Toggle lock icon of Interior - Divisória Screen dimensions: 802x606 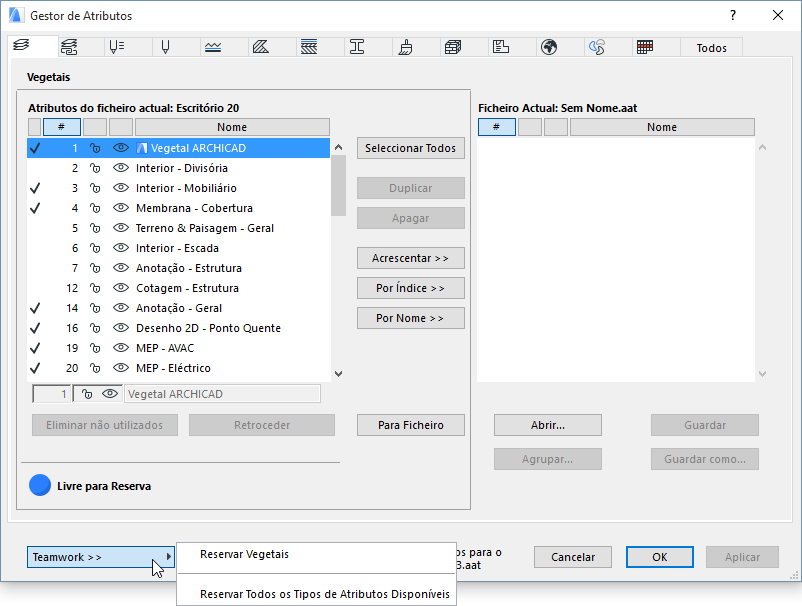click(x=95, y=168)
